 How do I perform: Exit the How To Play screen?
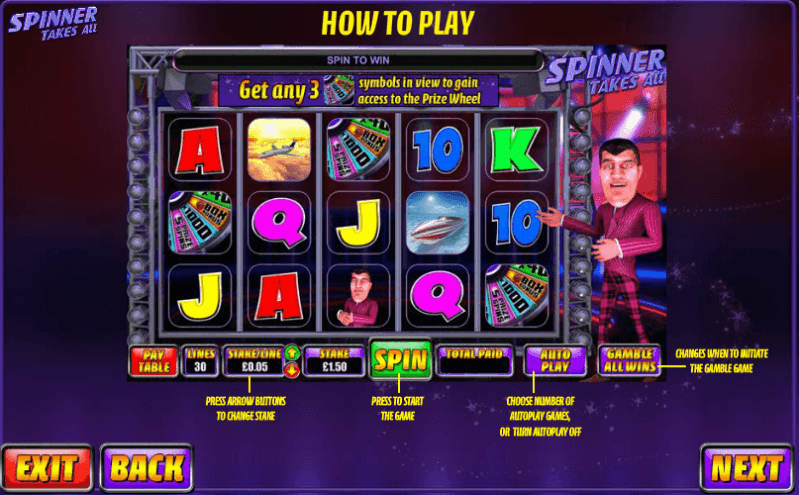tap(47, 467)
